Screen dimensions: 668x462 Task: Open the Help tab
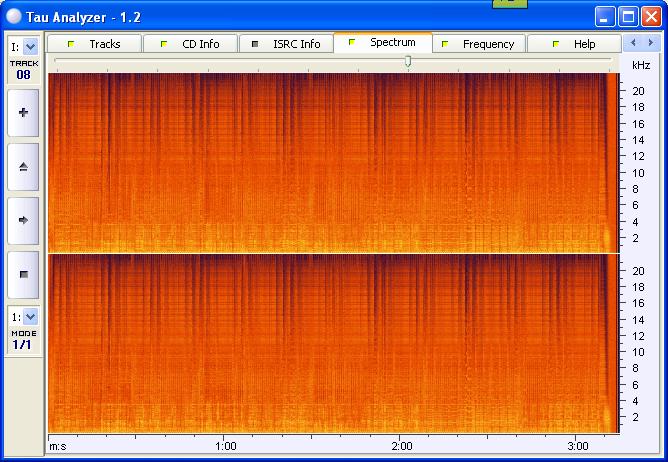coord(574,44)
